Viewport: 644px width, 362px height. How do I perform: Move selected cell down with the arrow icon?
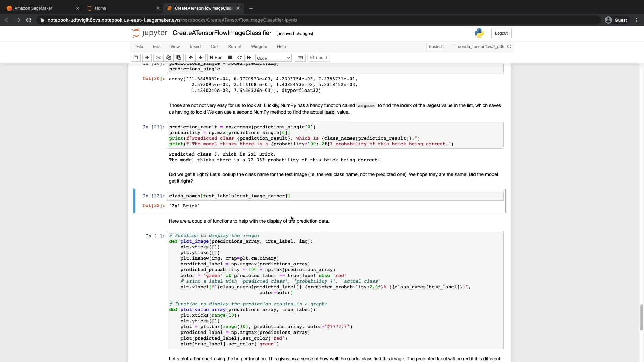tap(201, 58)
